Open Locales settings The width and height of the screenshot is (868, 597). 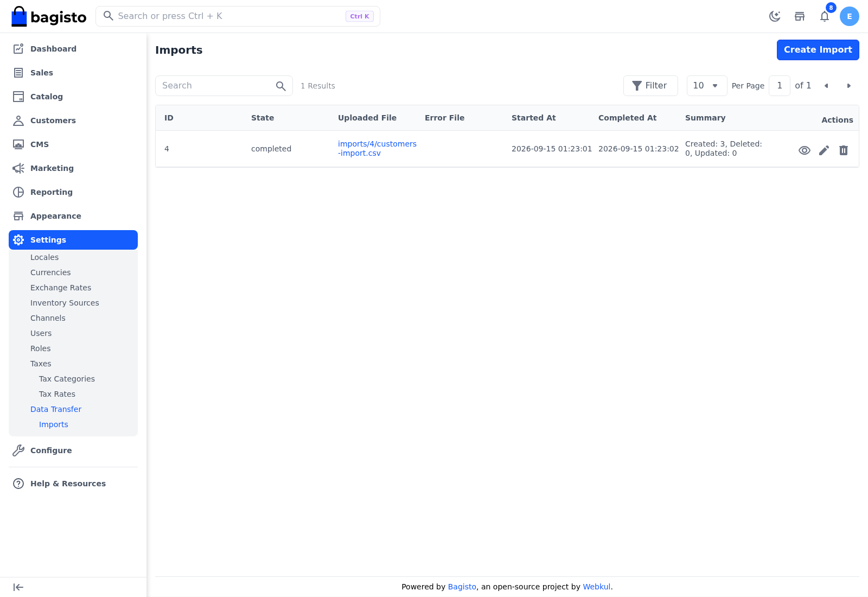coord(44,257)
